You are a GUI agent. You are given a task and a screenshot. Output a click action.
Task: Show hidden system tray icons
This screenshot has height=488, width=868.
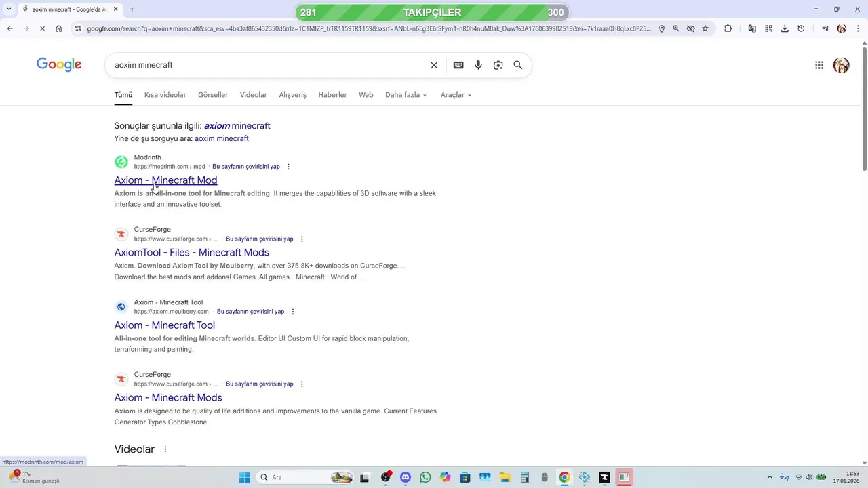[x=769, y=477]
